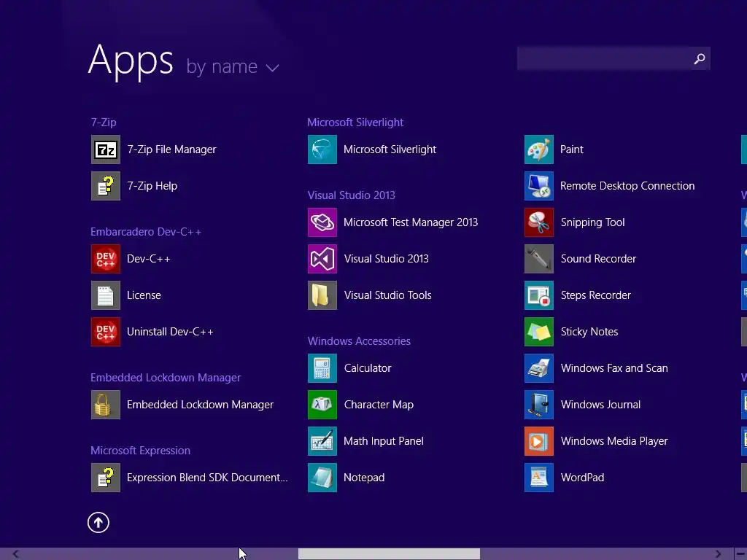Open the 7-Zip File Manager icon
The width and height of the screenshot is (747, 560).
point(105,149)
